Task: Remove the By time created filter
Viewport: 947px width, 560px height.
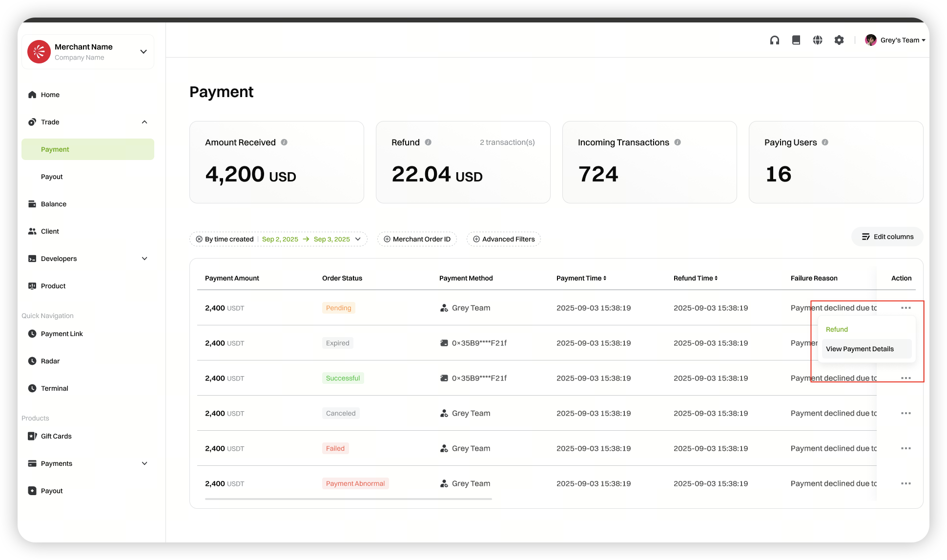Action: coord(199,239)
